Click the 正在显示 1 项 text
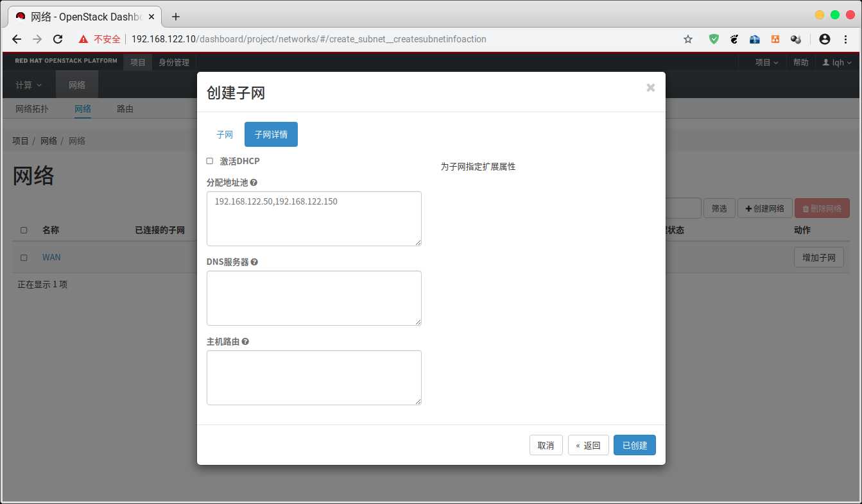The width and height of the screenshot is (862, 504). 42,284
